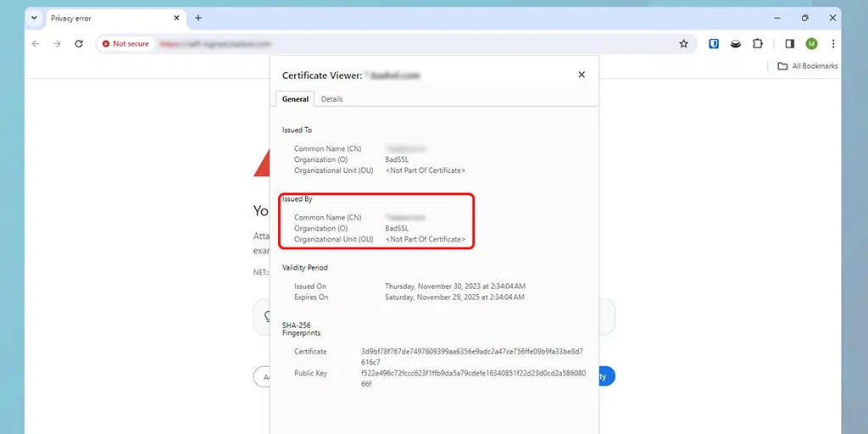The image size is (868, 434).
Task: Bookmark this page with the star icon
Action: pos(684,44)
